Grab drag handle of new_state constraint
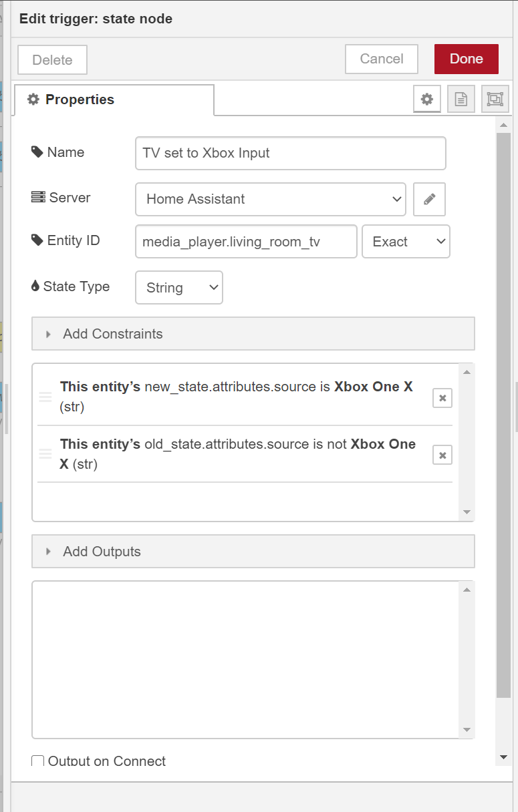The image size is (518, 812). (45, 397)
